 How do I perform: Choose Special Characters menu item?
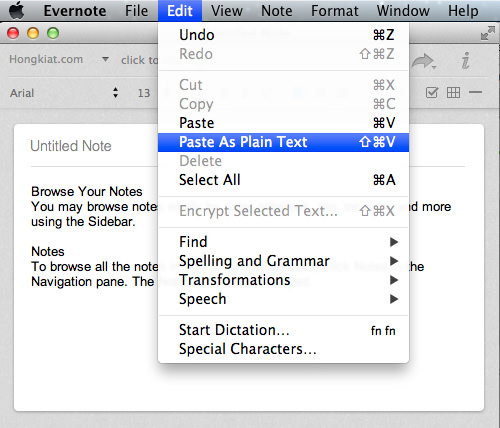click(x=283, y=349)
